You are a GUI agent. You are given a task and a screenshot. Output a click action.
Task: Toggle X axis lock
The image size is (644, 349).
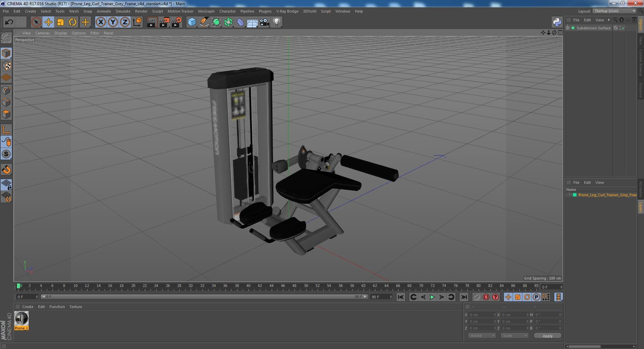pos(101,22)
